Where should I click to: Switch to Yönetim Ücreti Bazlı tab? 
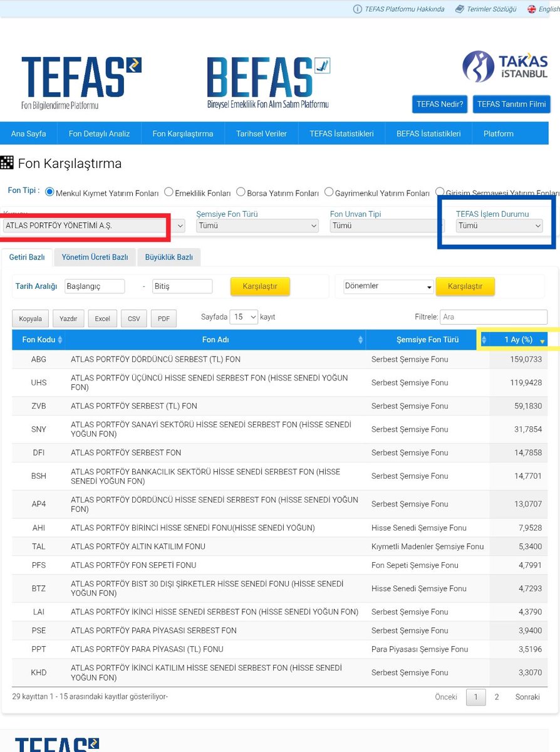click(95, 257)
